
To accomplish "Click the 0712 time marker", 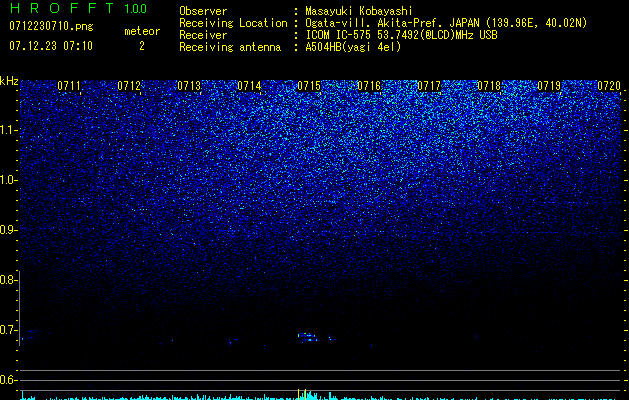I will (129, 86).
